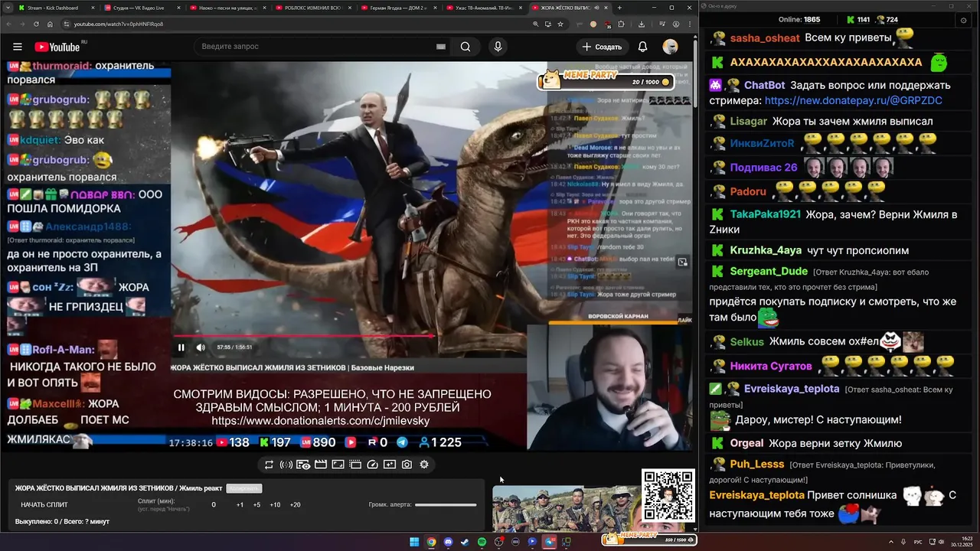Click the clapperboard icon in toolbar
Screen dimensions: 980x551
tap(321, 465)
